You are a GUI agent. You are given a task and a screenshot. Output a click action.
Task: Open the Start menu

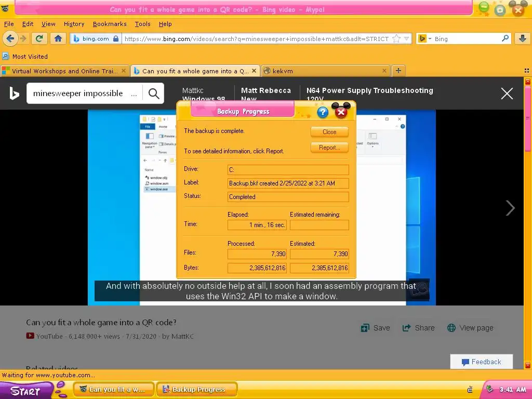click(x=26, y=391)
